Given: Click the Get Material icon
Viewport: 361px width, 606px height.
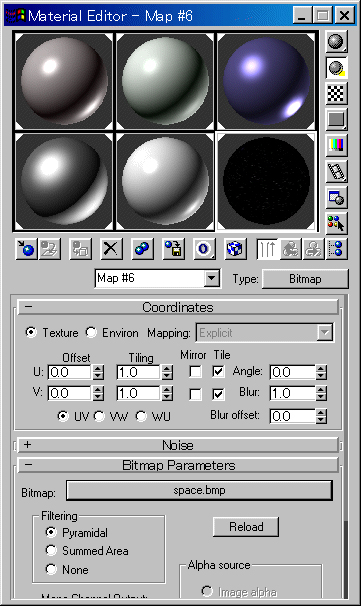Looking at the screenshot, I should point(26,249).
